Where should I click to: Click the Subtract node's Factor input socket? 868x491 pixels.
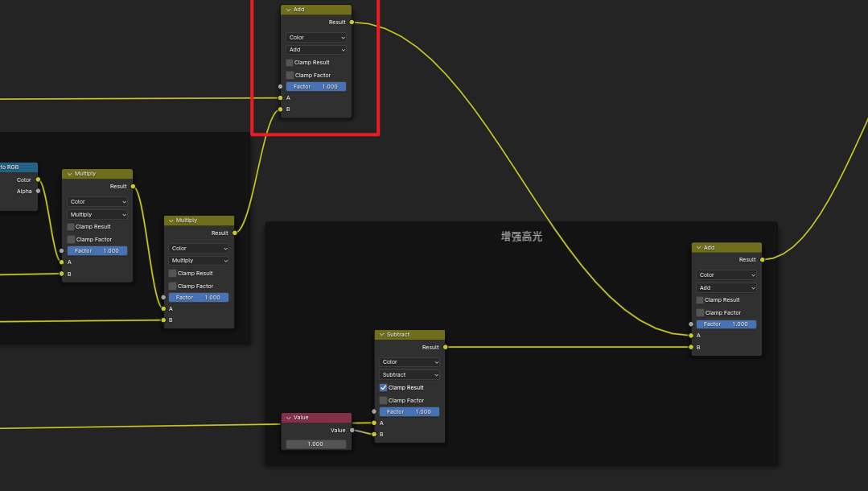tap(374, 411)
